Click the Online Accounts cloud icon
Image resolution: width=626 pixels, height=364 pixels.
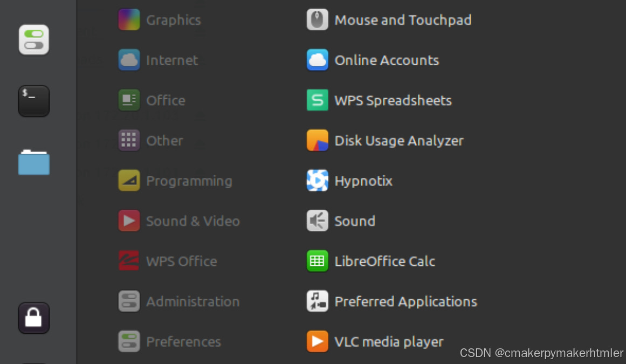pos(318,60)
